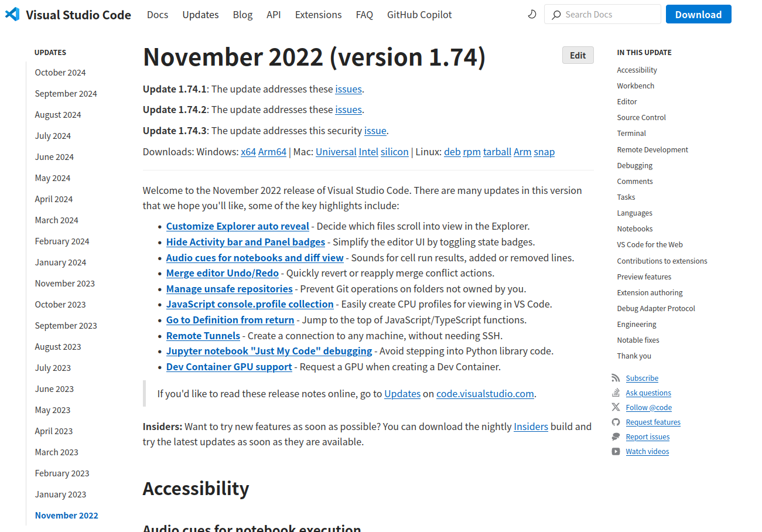Jump to Debugging section link
This screenshot has width=762, height=532.
coord(634,165)
